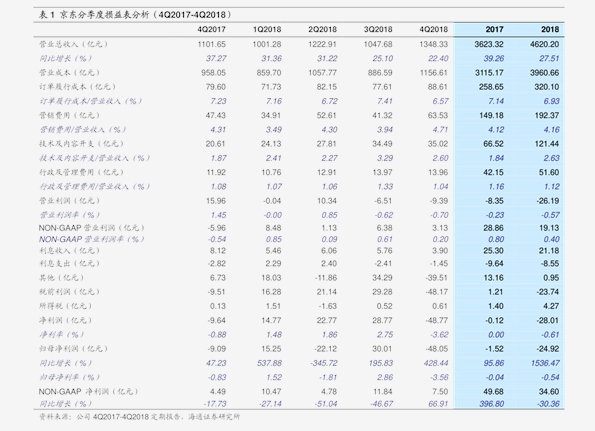
Task: Select the -345.72 growth cell in 2Q2018
Action: pos(324,363)
